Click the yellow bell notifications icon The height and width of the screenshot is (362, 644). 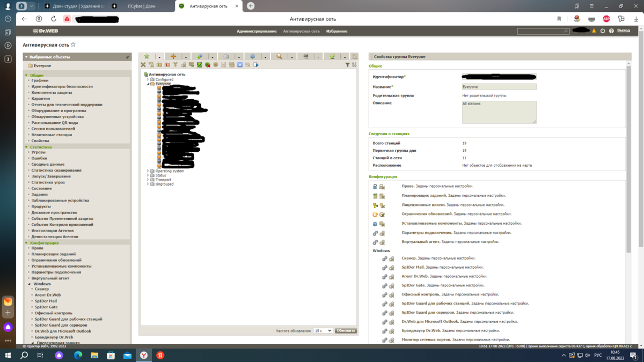pos(594,31)
